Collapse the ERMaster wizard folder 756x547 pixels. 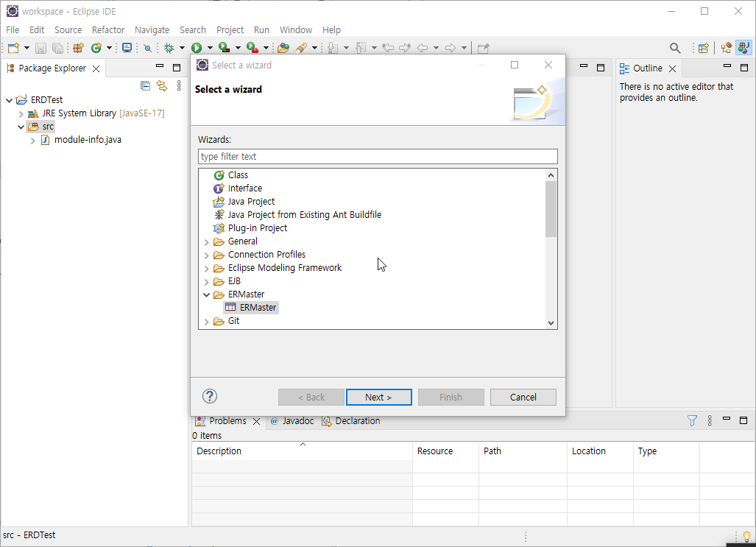pos(206,294)
